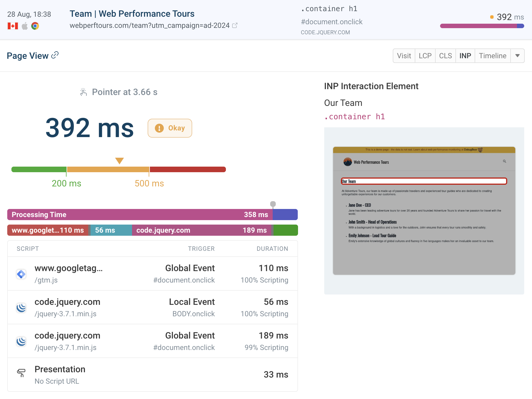Click the Page View heading link
The width and height of the screenshot is (532, 399).
(28, 56)
